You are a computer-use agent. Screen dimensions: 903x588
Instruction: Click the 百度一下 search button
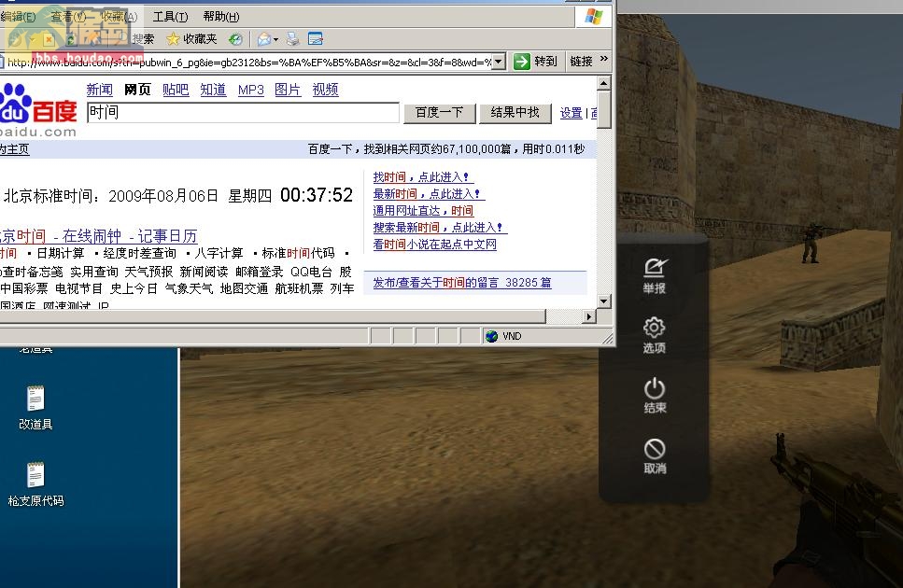[439, 113]
